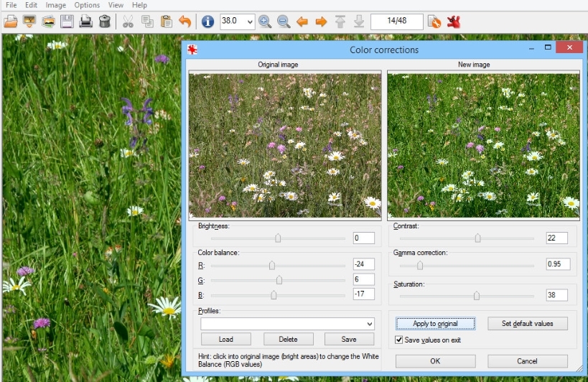Click the Delete profile button
The width and height of the screenshot is (588, 382).
tap(288, 339)
